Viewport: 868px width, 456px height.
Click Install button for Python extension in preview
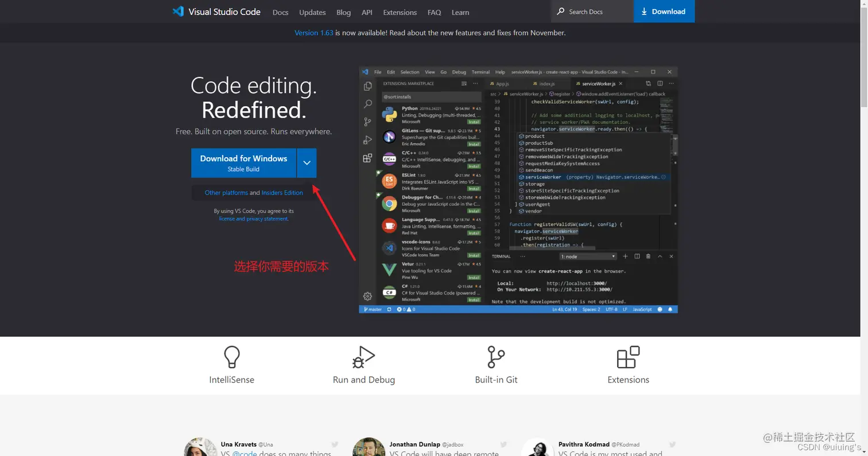[x=474, y=122]
